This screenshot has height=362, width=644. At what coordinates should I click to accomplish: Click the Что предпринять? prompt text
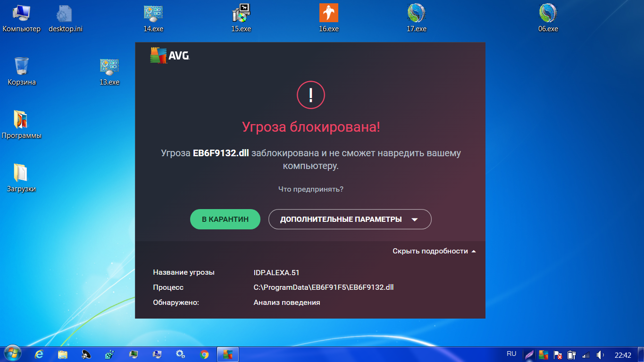coord(311,189)
